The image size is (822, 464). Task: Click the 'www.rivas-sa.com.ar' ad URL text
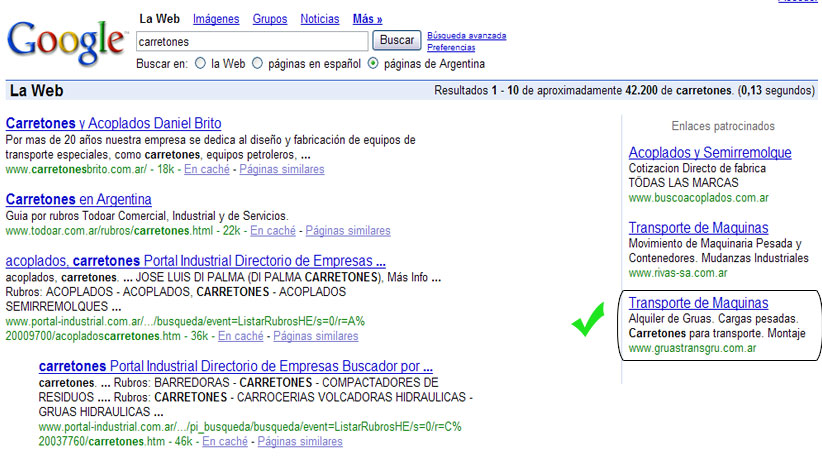pos(678,273)
